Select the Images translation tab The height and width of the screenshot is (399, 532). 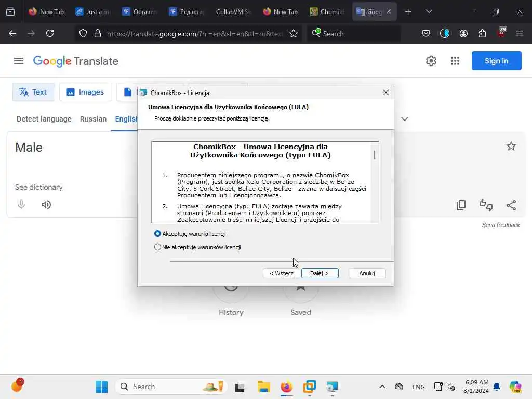[86, 92]
